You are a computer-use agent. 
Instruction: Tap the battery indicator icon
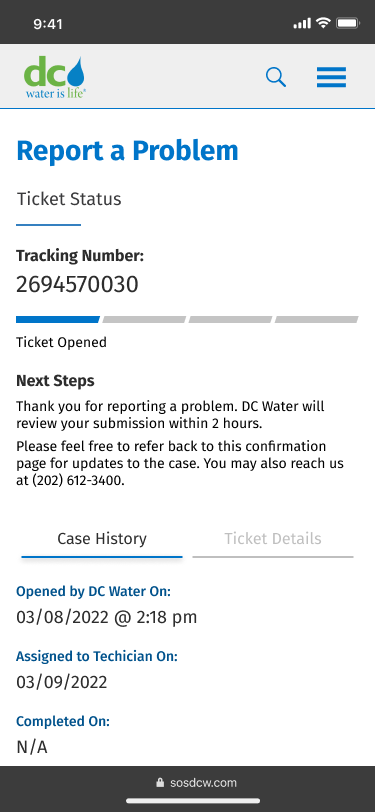tap(348, 23)
